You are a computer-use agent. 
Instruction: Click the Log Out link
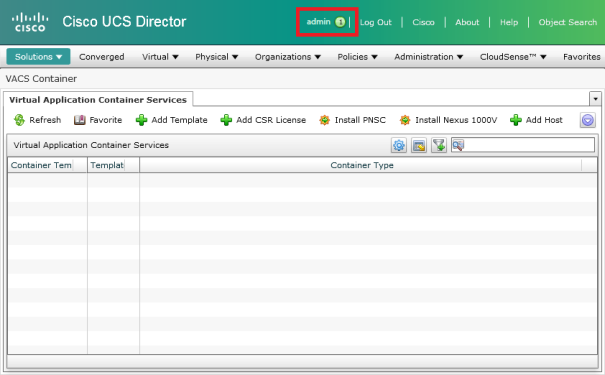click(x=375, y=22)
